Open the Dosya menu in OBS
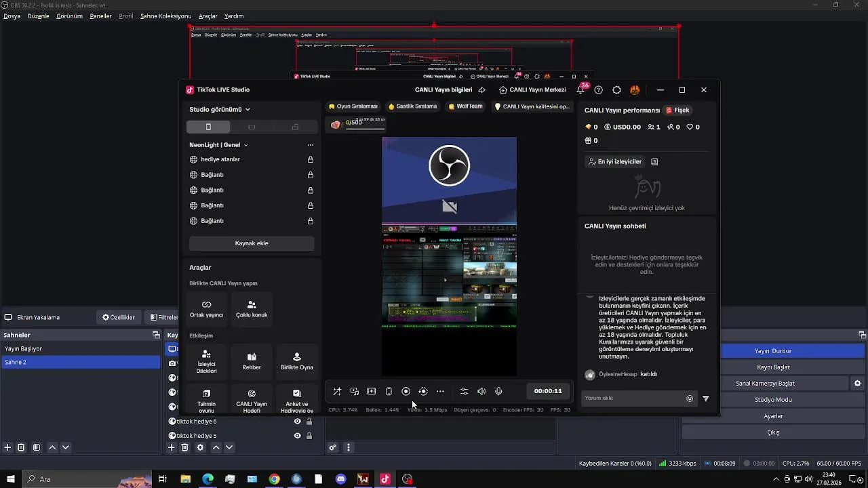The height and width of the screenshot is (488, 868). point(12,16)
